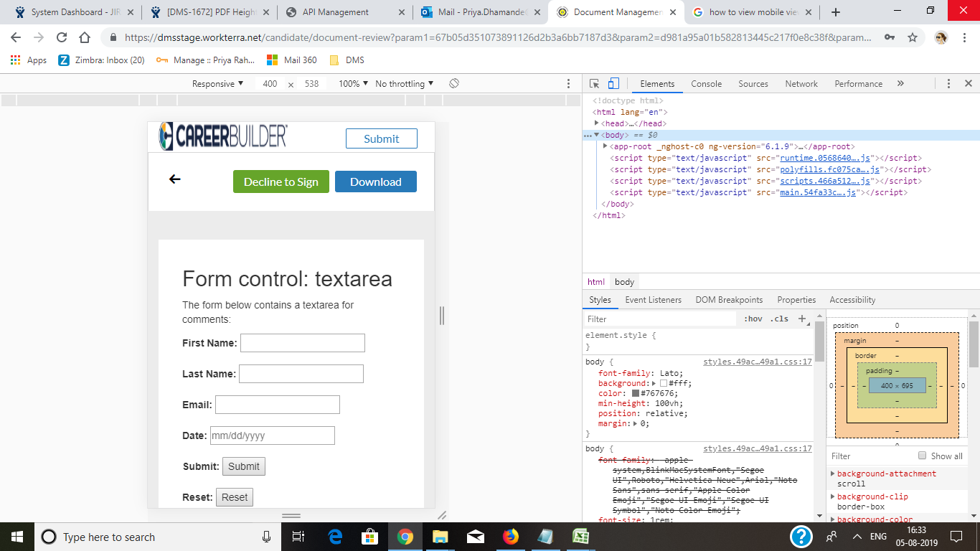Open Chrome from the Windows taskbar
980x551 pixels.
(405, 537)
